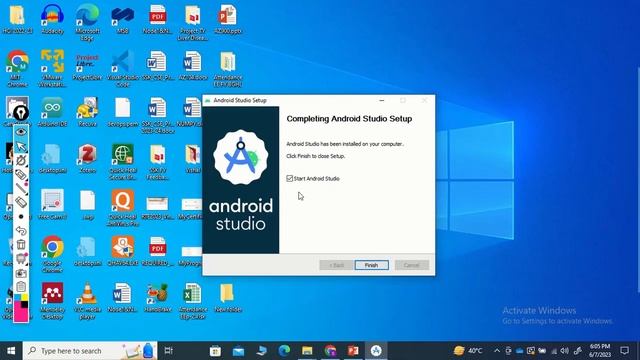Select the eraser tool in drawing toolbar
640x360 pixels.
pyautogui.click(x=21, y=202)
